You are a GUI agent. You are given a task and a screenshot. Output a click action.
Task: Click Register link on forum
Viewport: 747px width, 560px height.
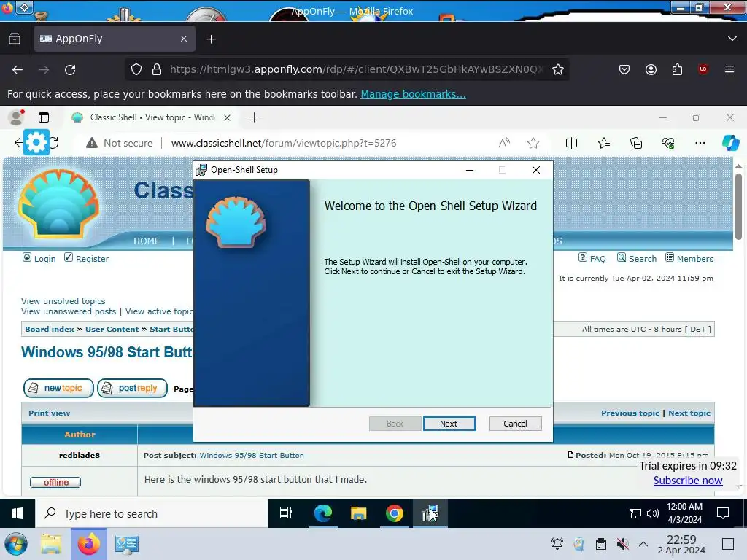tap(93, 259)
